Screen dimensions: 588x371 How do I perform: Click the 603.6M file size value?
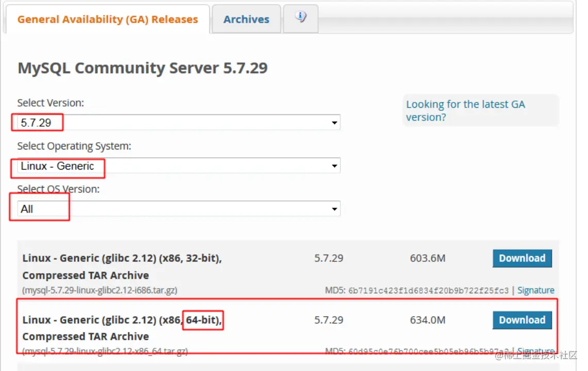[428, 258]
